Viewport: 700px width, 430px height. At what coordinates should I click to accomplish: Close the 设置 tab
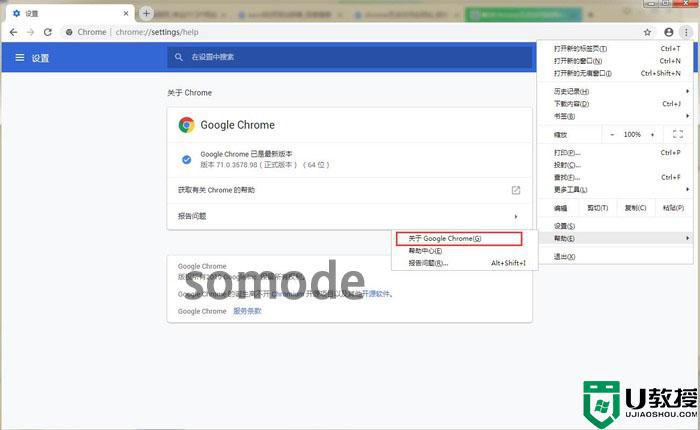click(126, 13)
